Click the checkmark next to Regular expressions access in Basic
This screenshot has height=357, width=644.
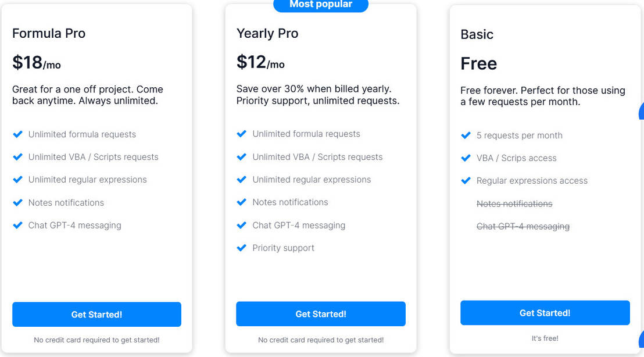point(466,181)
